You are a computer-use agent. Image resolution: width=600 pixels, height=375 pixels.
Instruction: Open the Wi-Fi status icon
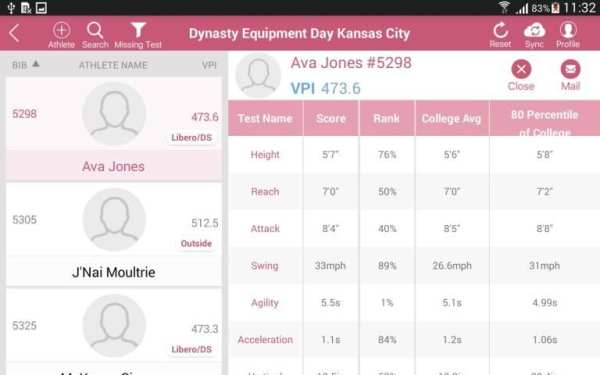[x=504, y=7]
